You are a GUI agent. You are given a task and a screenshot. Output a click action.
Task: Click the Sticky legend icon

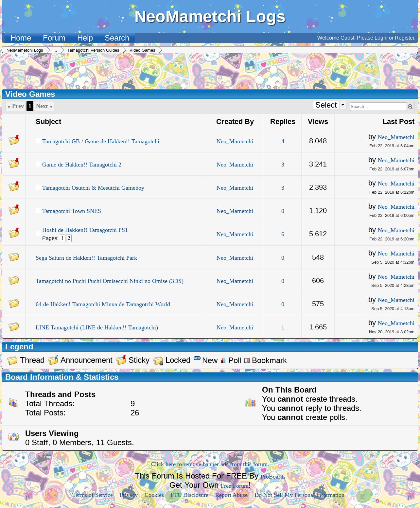coord(121,360)
